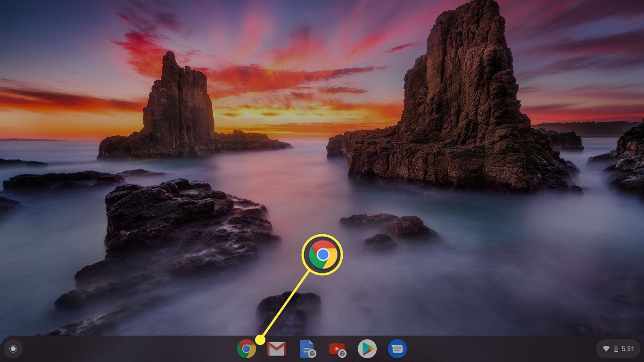Click the Wi-Fi status icon

click(x=606, y=349)
